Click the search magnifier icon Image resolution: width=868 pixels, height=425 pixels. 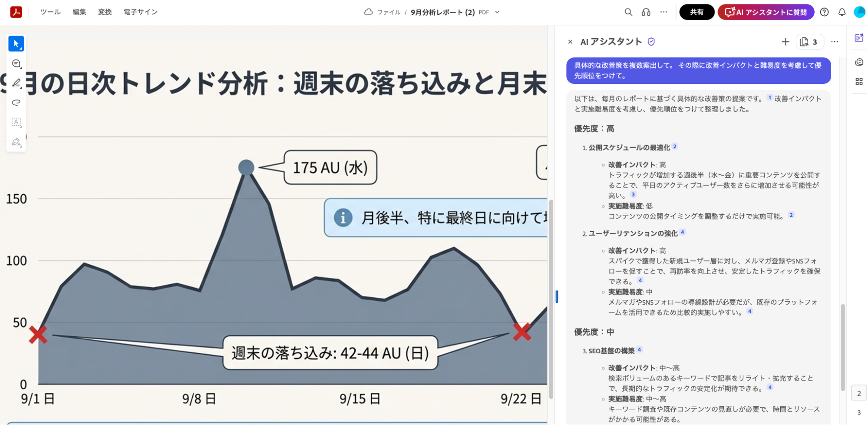[628, 12]
